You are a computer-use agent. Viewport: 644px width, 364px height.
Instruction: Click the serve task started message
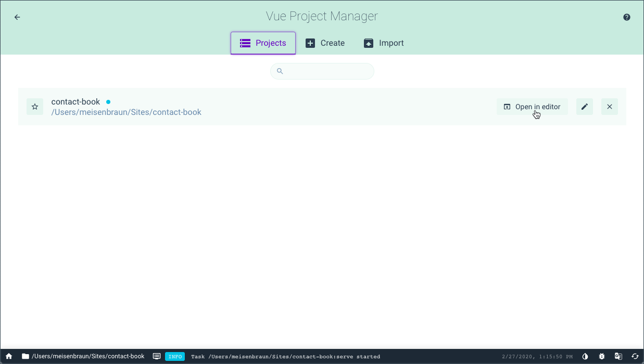coord(285,356)
